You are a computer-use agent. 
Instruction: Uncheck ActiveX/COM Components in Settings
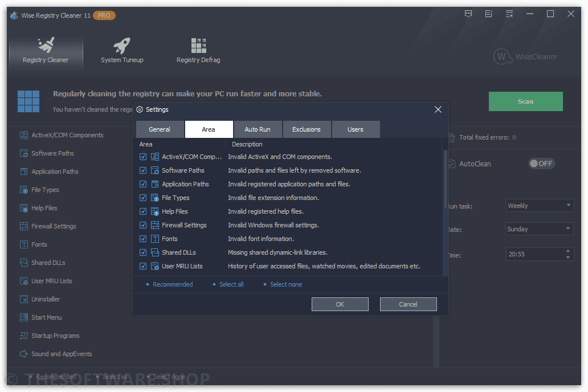click(x=143, y=157)
